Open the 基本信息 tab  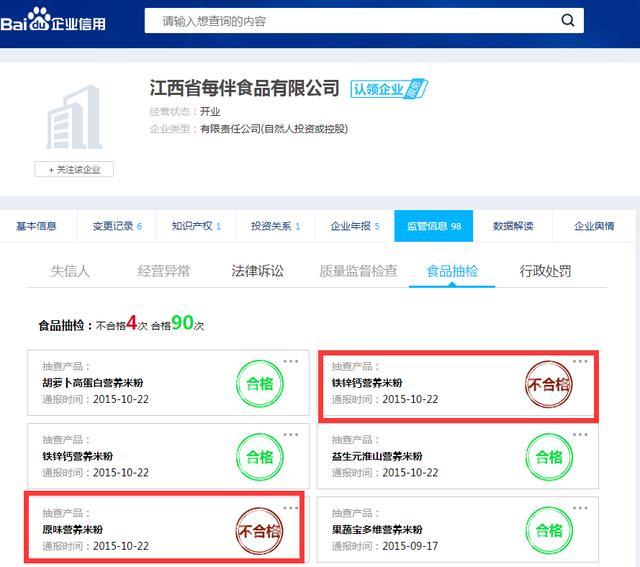pos(36,226)
